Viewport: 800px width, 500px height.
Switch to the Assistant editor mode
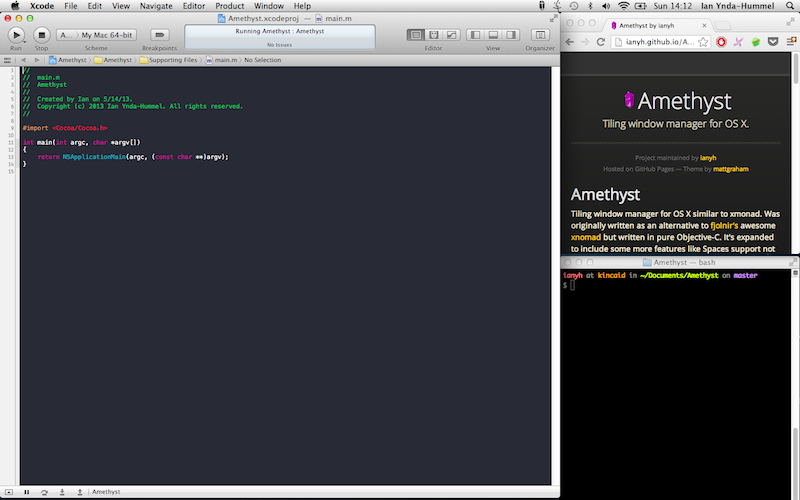pos(434,35)
